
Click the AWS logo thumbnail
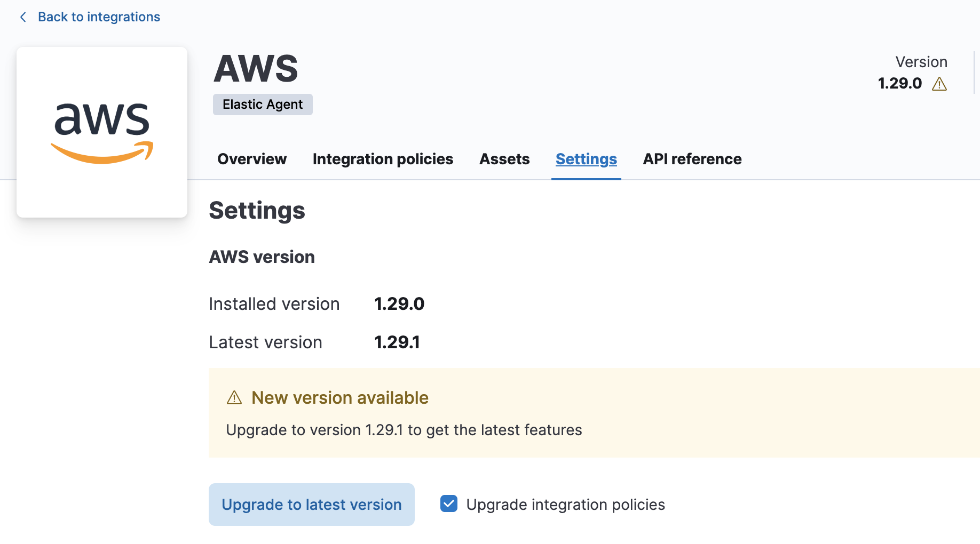(x=101, y=132)
